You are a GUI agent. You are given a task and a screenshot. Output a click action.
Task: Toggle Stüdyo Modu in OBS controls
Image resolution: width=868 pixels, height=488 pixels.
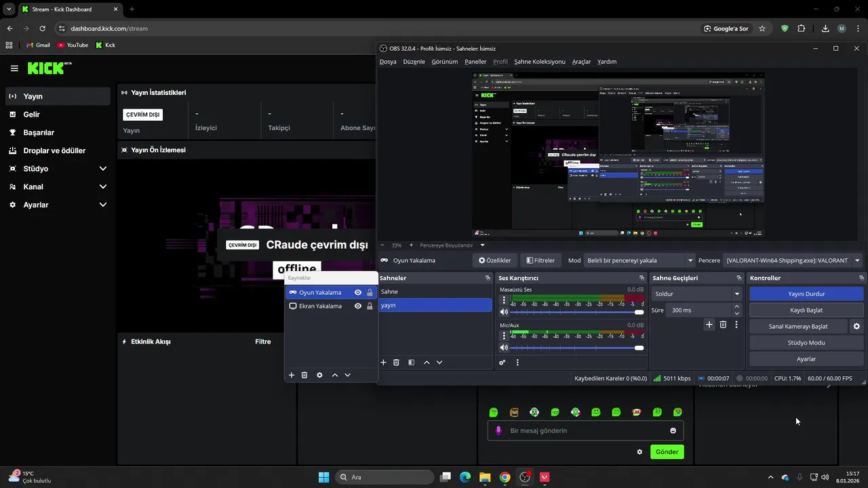click(806, 342)
